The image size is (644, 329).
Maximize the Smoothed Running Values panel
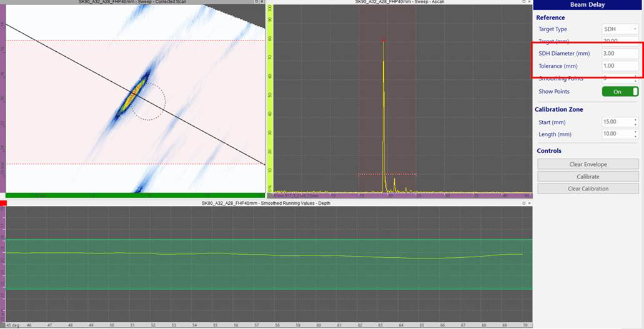click(x=523, y=203)
